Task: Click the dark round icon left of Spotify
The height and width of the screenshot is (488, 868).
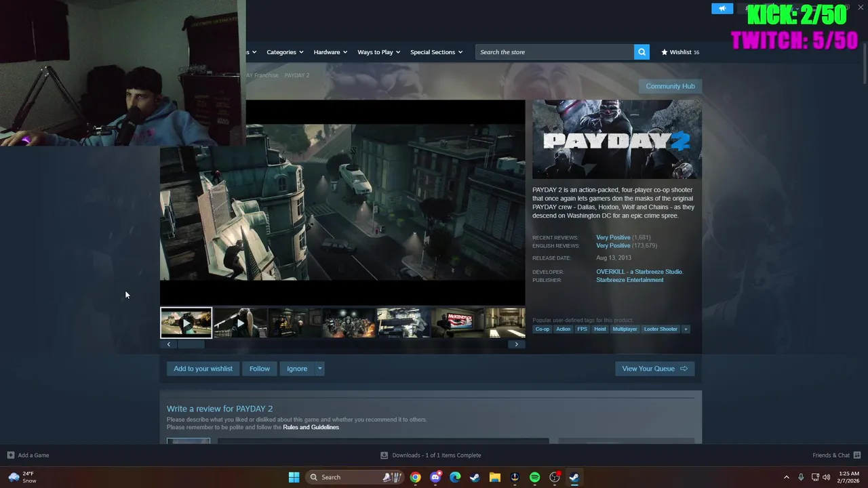Action: click(515, 477)
